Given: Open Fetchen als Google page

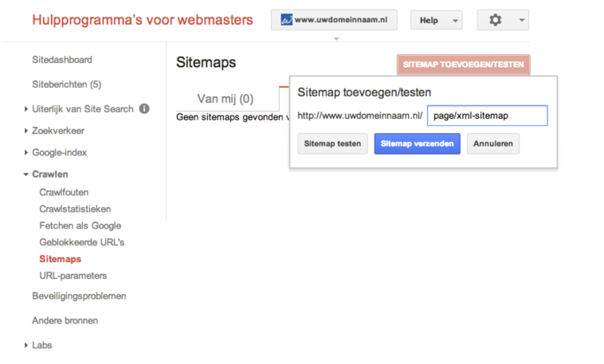Looking at the screenshot, I should click(80, 225).
